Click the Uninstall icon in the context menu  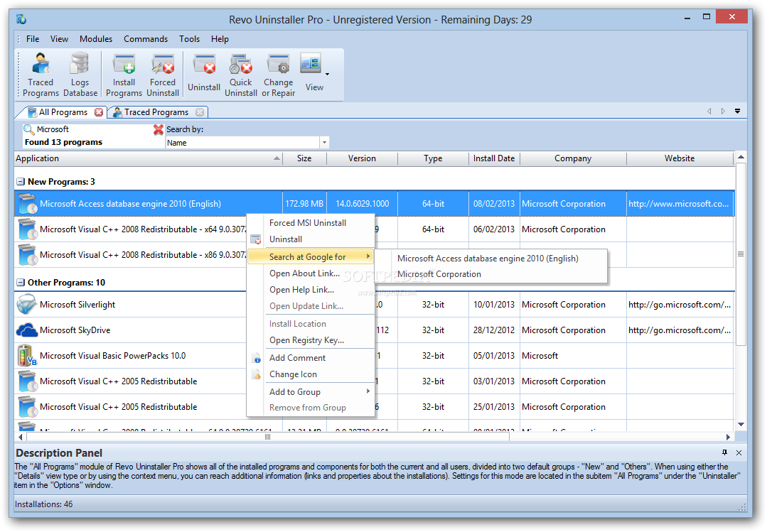pos(255,239)
